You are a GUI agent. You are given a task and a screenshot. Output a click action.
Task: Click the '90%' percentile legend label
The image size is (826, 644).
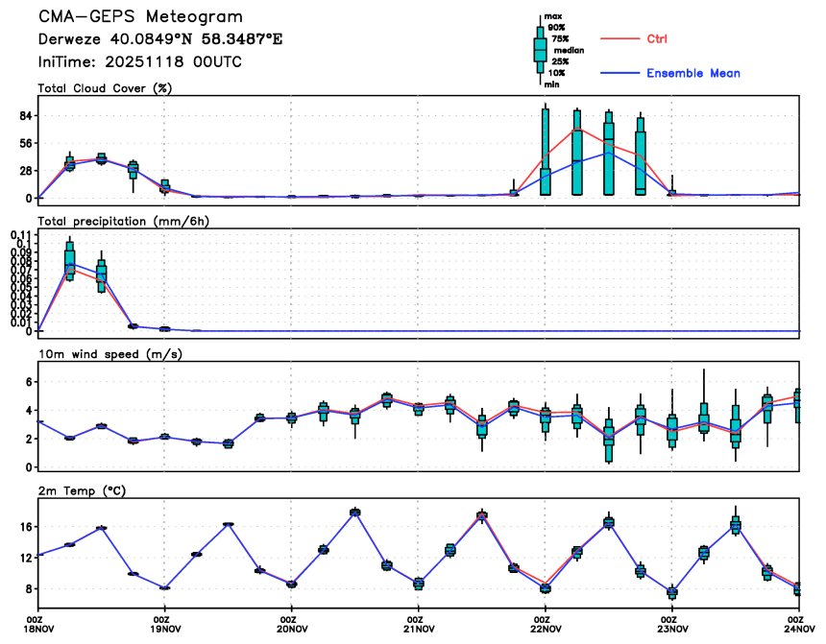(556, 28)
